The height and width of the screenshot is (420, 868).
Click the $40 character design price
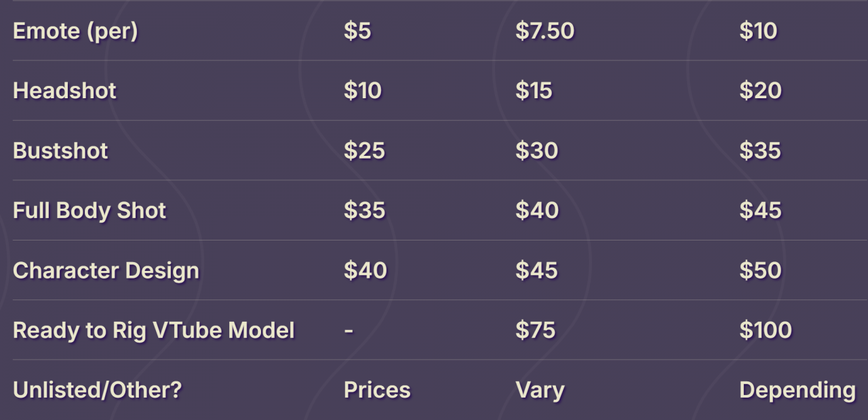365,270
